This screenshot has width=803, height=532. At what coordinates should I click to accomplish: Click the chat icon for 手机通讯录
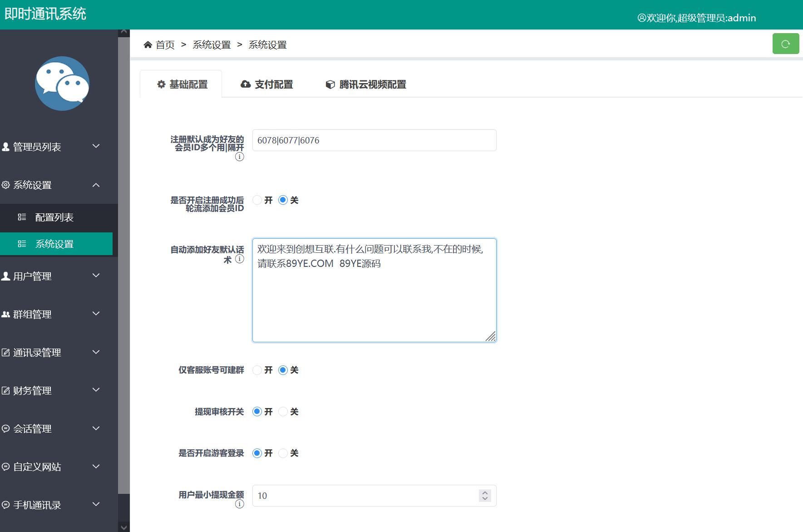[5, 505]
